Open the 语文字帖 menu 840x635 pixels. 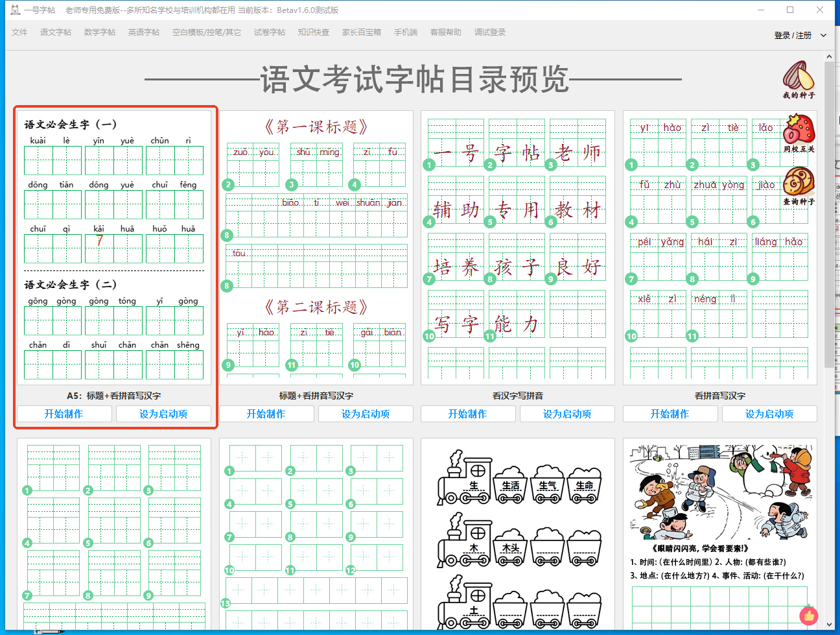click(56, 32)
